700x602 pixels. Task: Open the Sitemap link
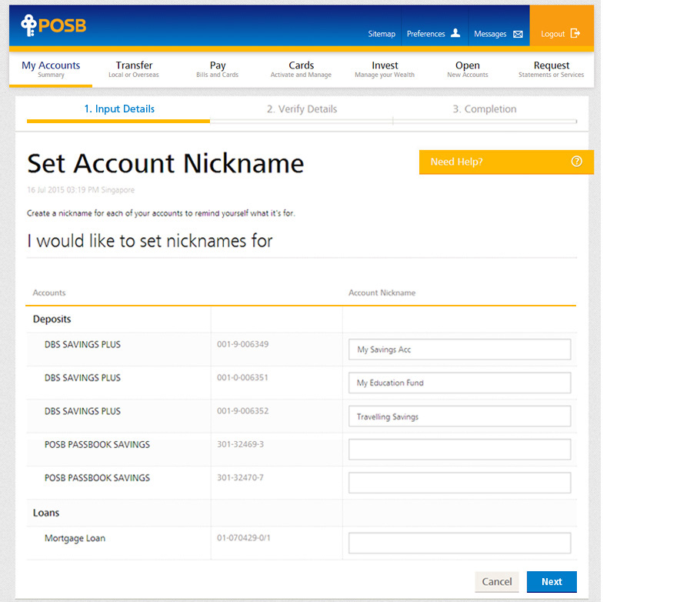click(382, 34)
